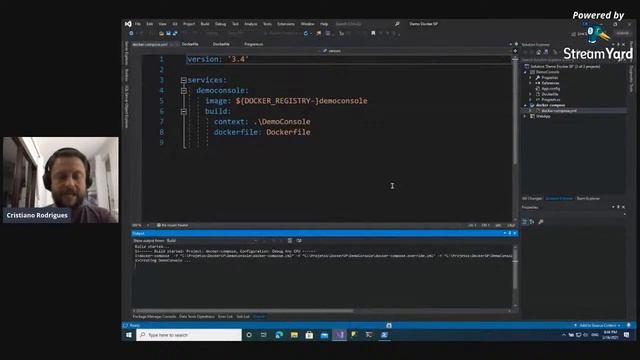Viewport: 640px width, 360px height.
Task: Switch to the second Dockerfile tab
Action: pyautogui.click(x=221, y=44)
